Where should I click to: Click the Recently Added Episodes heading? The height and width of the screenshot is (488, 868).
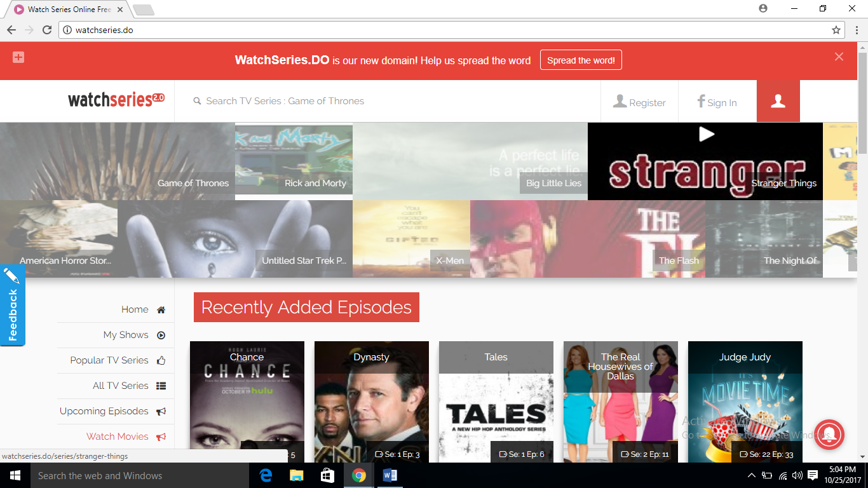pyautogui.click(x=306, y=308)
